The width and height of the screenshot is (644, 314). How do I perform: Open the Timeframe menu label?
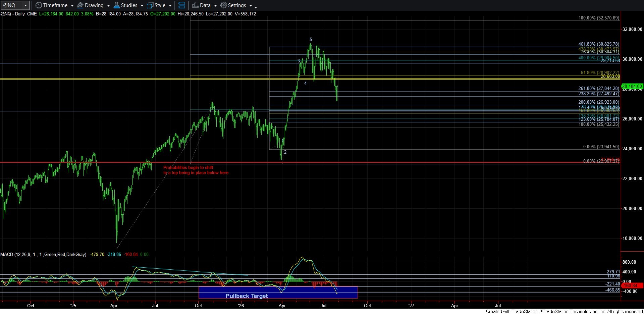[55, 5]
